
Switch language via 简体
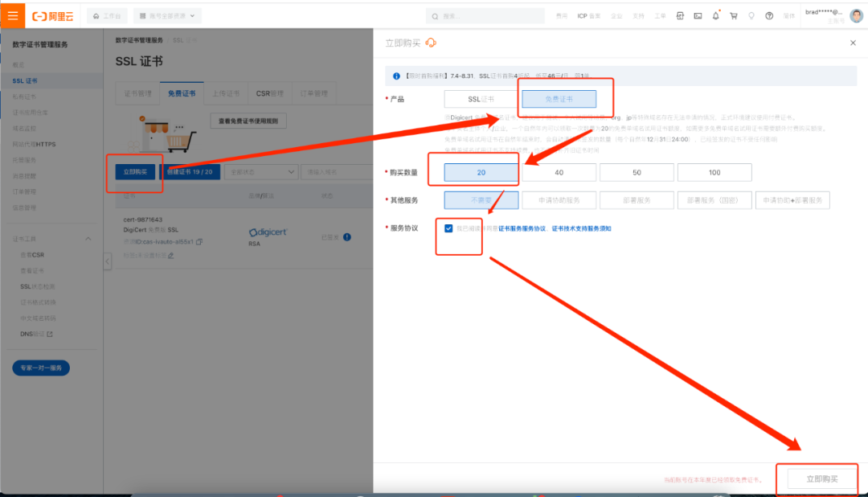tap(789, 16)
